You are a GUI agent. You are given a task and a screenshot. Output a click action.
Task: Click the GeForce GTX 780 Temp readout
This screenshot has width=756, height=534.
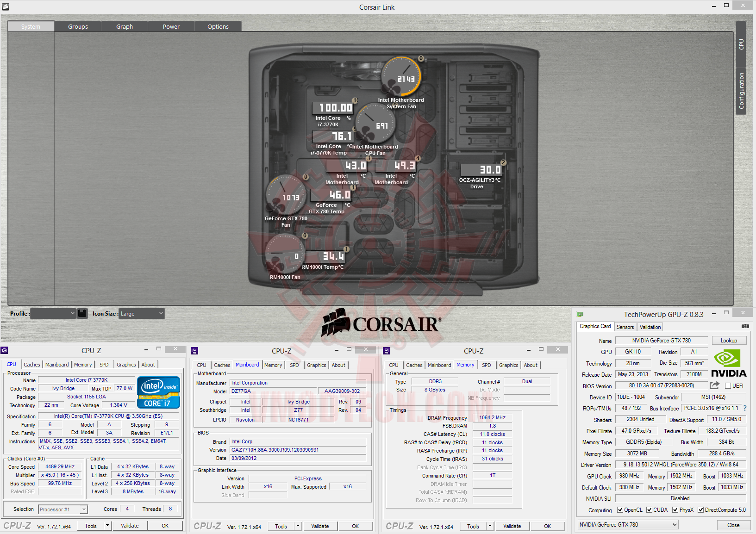[x=331, y=195]
